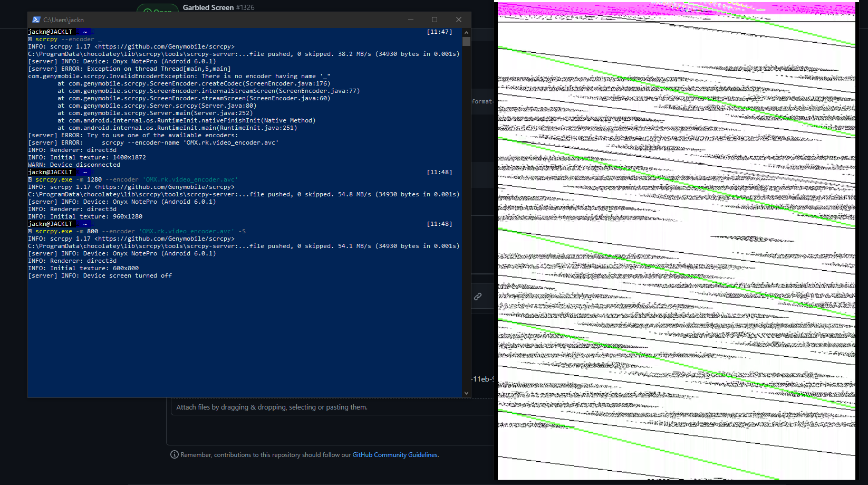Click the maximize square icon on the terminal

435,20
